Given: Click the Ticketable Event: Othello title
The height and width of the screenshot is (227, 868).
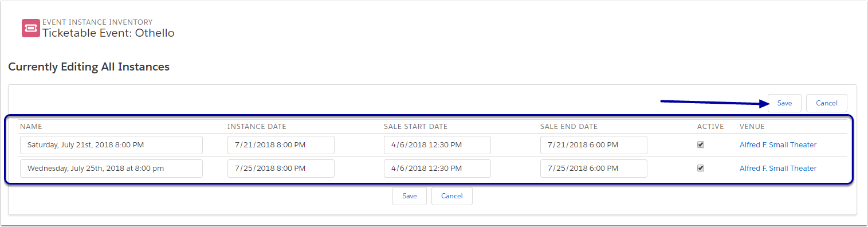Looking at the screenshot, I should [108, 33].
